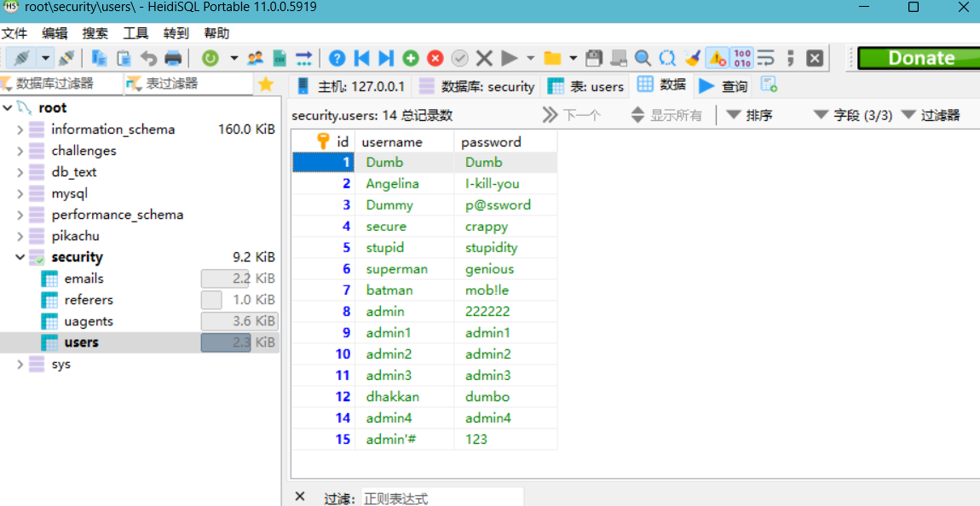
Task: Click the blue help question mark icon
Action: [x=337, y=59]
